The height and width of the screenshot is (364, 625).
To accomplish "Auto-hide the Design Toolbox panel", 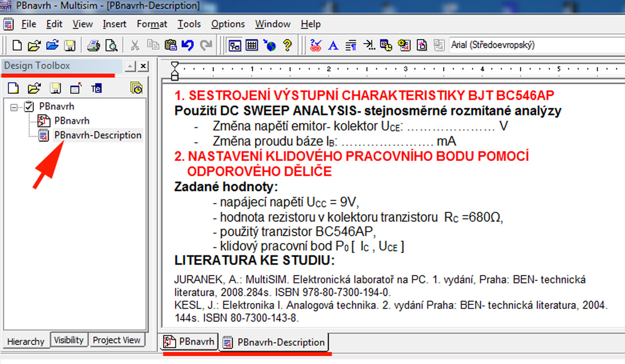I will tap(130, 66).
